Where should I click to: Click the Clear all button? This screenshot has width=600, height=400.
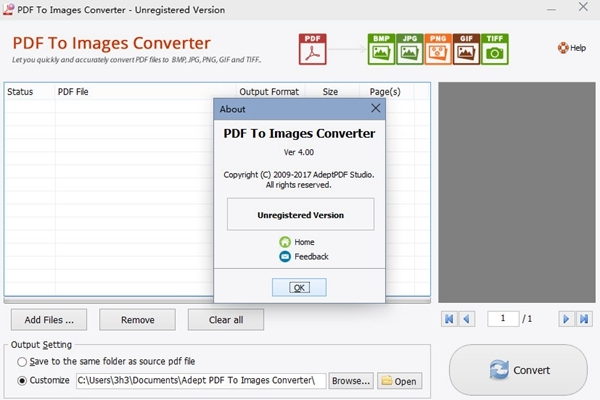226,320
